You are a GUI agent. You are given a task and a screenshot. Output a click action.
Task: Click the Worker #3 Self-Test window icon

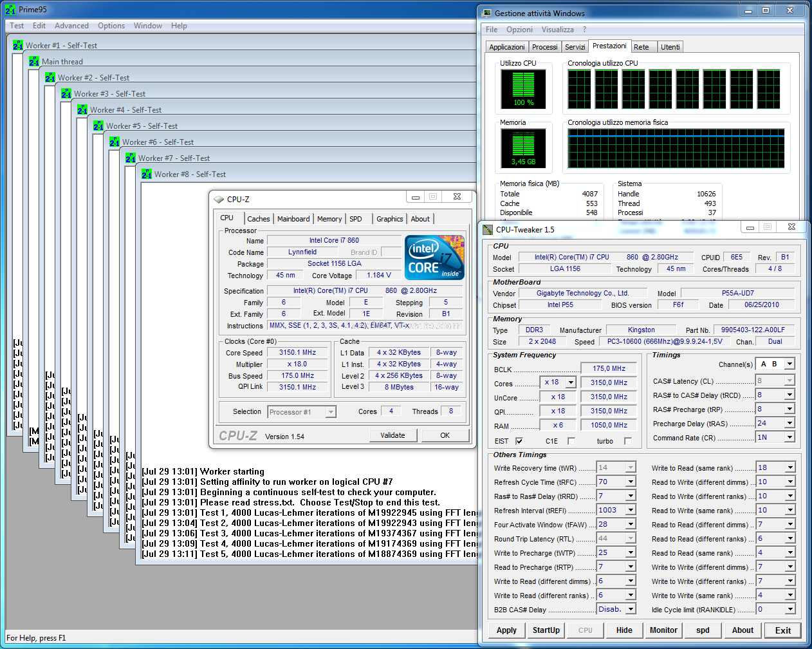tap(66, 93)
